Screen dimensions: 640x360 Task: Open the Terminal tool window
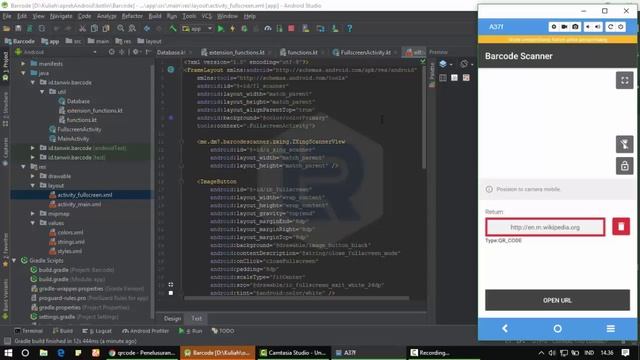click(28, 331)
